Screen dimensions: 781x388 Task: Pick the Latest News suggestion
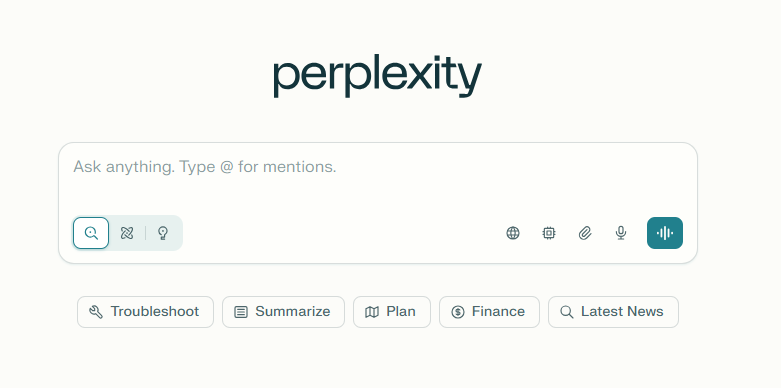coord(613,312)
